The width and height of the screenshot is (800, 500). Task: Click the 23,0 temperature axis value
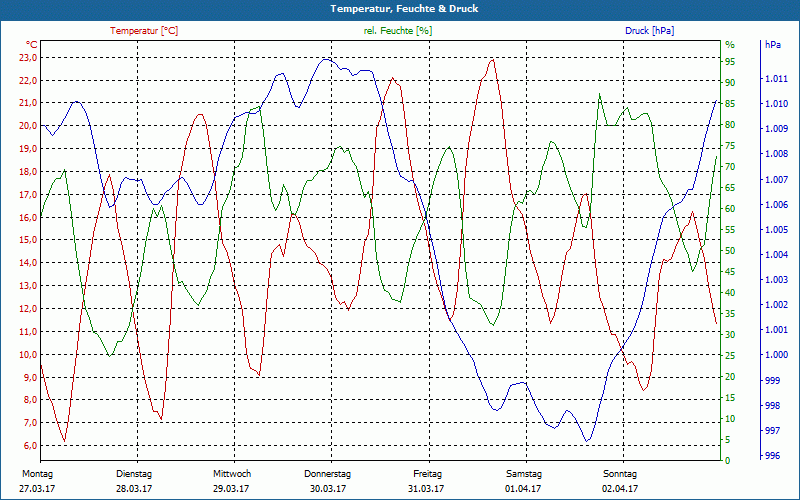coord(28,58)
